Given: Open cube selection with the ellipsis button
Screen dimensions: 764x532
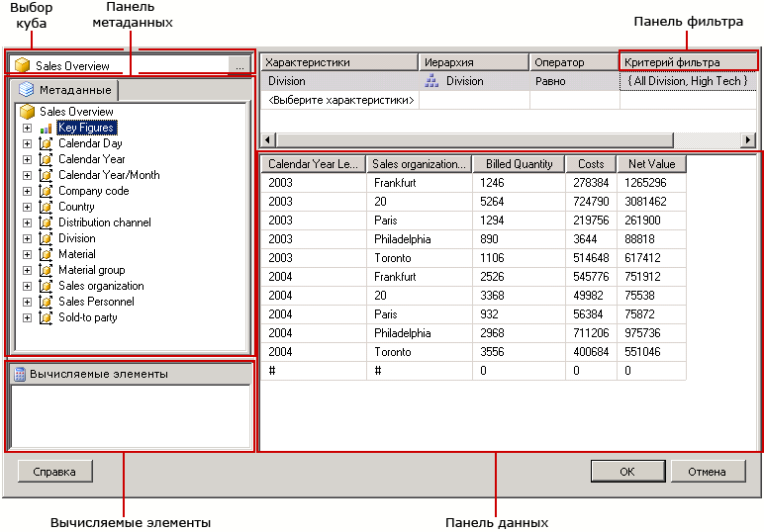Looking at the screenshot, I should pos(239,65).
